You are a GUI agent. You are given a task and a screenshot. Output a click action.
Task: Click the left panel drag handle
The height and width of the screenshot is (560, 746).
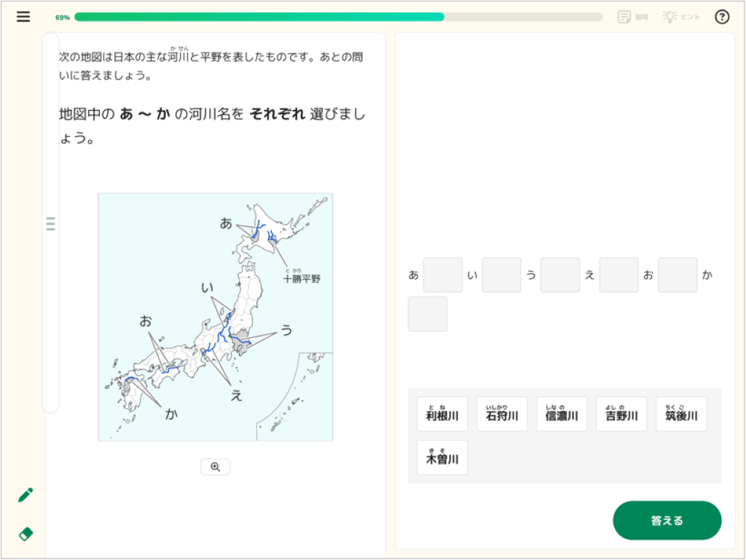pos(50,224)
